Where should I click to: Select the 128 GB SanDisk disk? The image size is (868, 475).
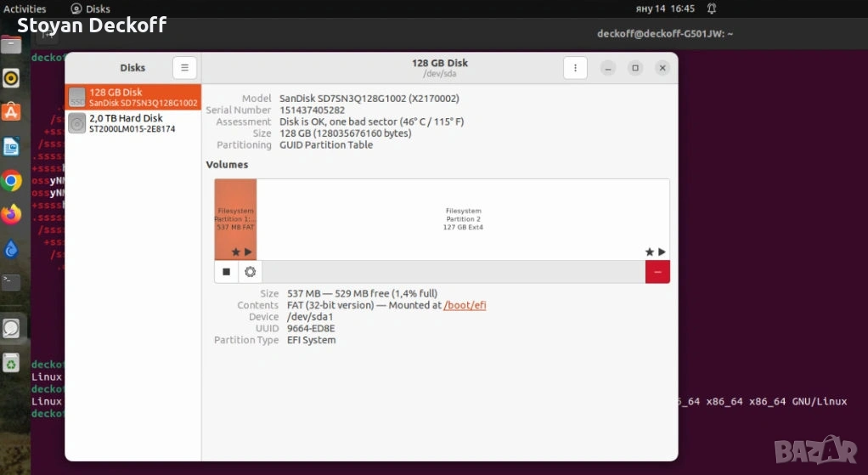click(x=133, y=98)
